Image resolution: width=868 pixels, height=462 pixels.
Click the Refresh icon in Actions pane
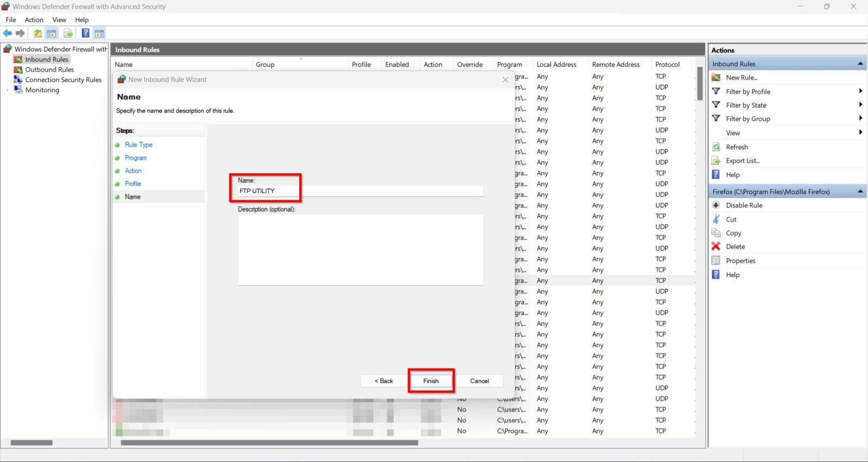716,147
